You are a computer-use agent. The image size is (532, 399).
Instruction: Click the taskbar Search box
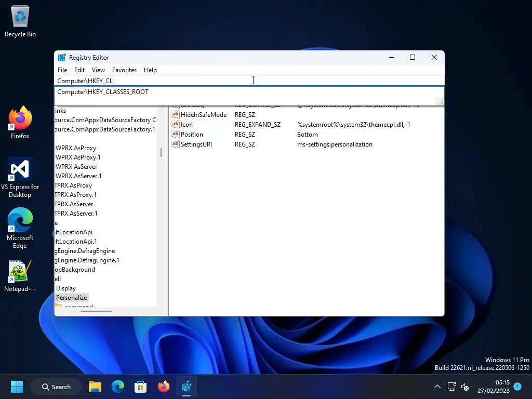[x=56, y=387]
